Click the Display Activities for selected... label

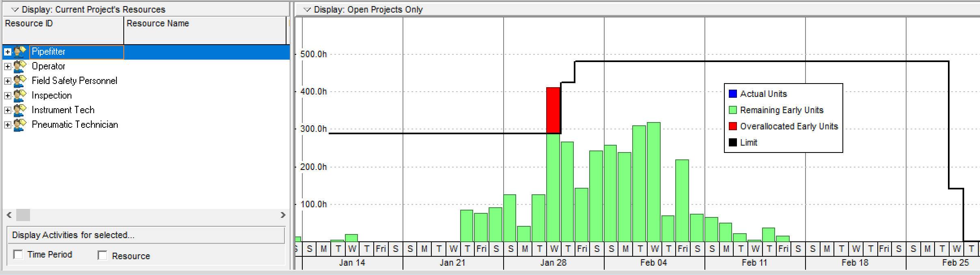click(x=73, y=235)
